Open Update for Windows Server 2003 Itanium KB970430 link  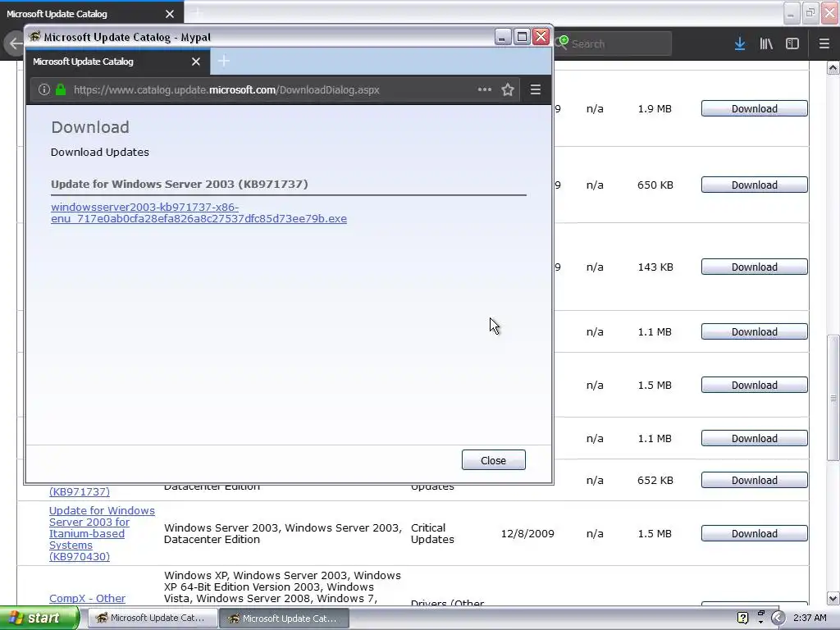tap(102, 533)
